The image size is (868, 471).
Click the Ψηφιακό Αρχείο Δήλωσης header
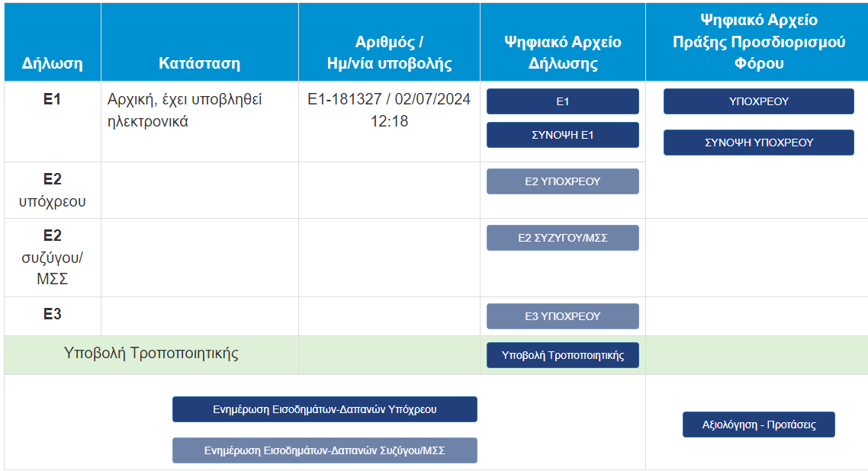click(x=562, y=53)
